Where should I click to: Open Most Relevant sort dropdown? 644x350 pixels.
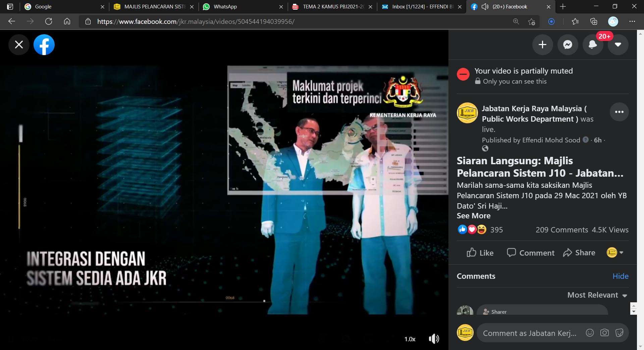pyautogui.click(x=597, y=295)
